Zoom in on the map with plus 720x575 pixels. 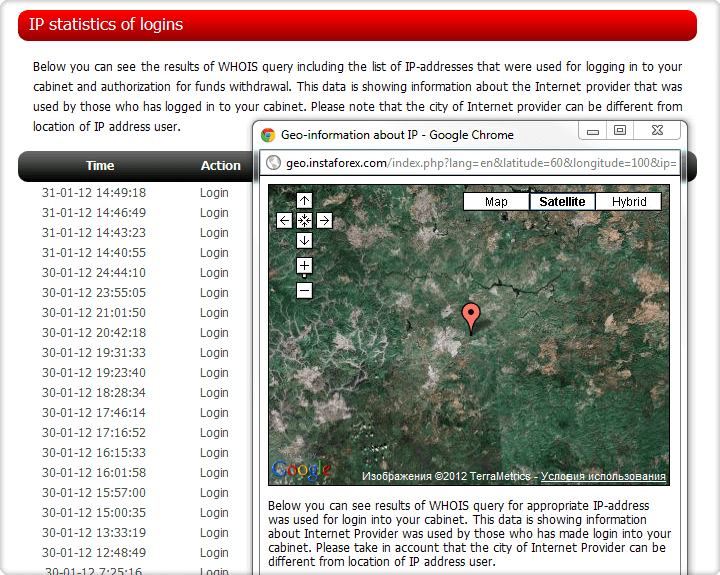(x=304, y=266)
